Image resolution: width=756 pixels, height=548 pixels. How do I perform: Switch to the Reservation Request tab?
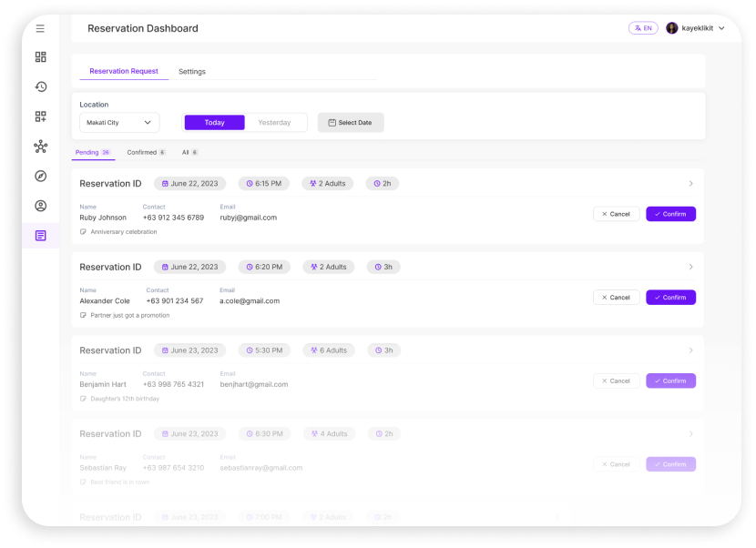pos(124,71)
